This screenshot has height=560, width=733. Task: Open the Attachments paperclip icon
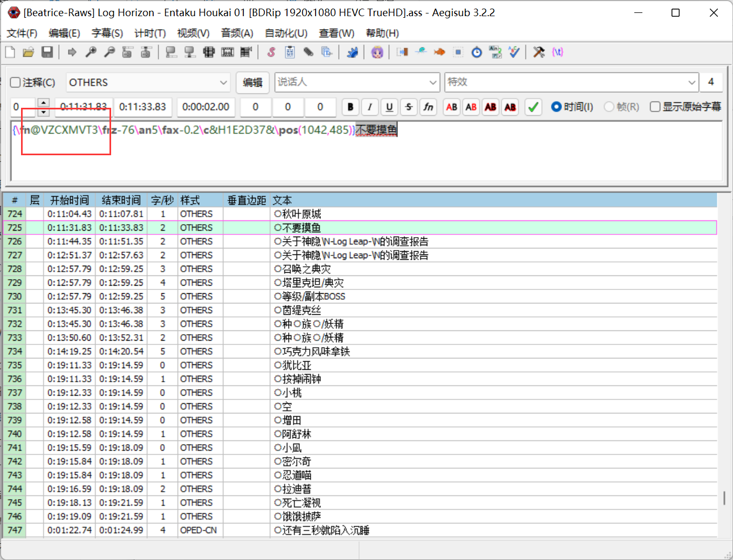pyautogui.click(x=308, y=52)
